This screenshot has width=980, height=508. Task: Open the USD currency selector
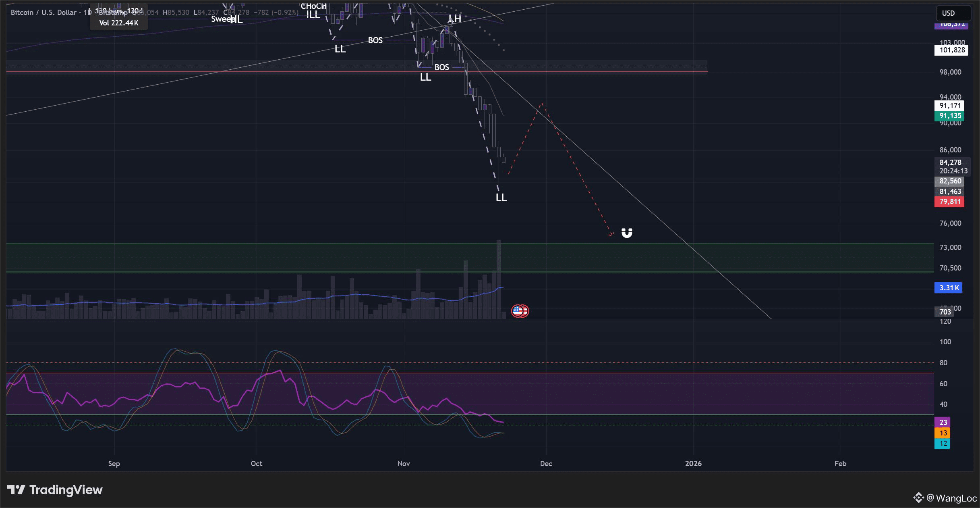(x=953, y=13)
